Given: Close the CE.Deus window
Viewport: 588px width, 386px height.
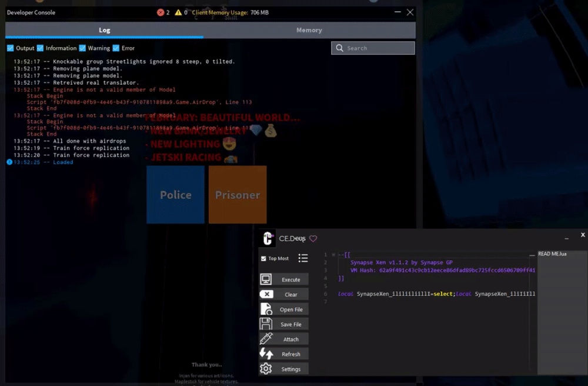Looking at the screenshot, I should coord(583,235).
